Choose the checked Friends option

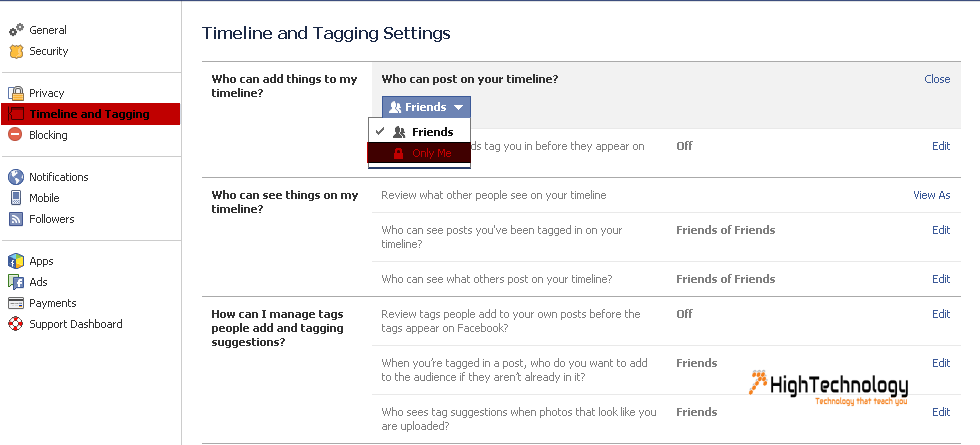419,132
